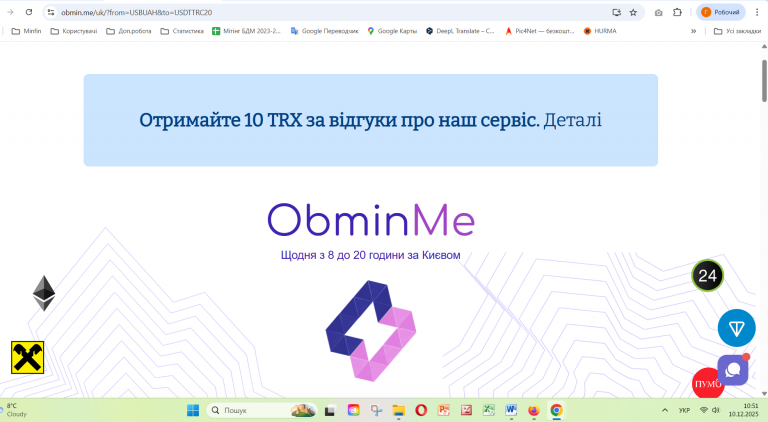Click the Raiffeisen yellow bank icon
Image resolution: width=768 pixels, height=422 pixels.
point(27,357)
